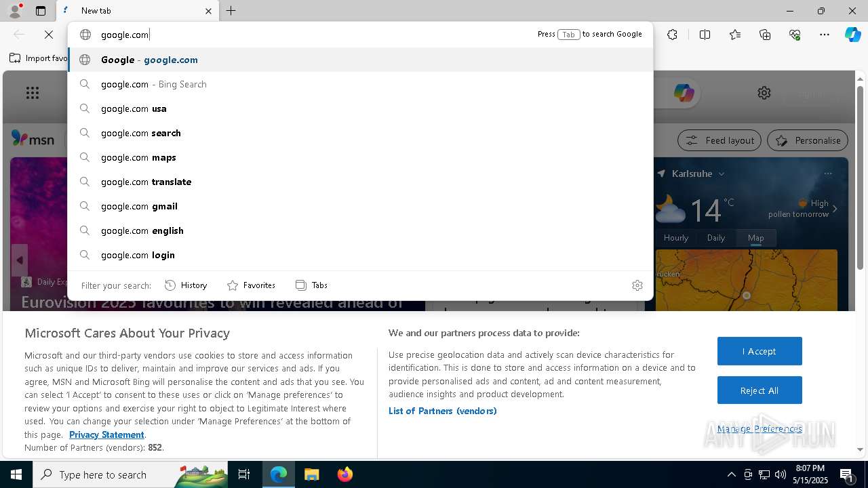The height and width of the screenshot is (488, 868).
Task: Toggle Split screen view
Action: click(705, 35)
